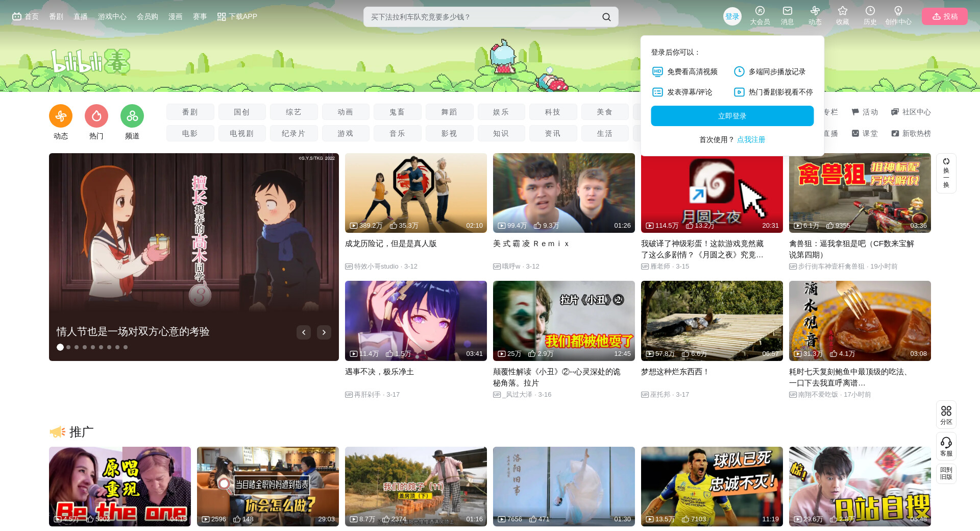
Task: Open 社区中心 link
Action: point(911,112)
